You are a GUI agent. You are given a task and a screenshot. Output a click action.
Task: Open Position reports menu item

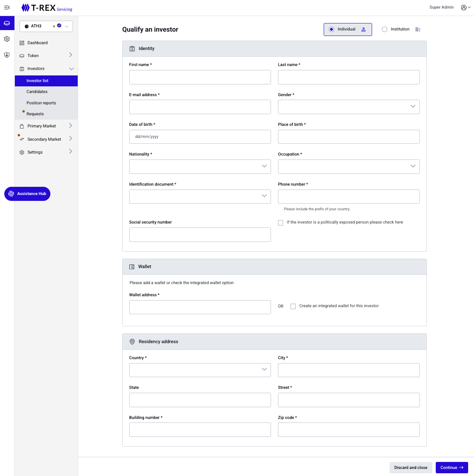point(41,103)
